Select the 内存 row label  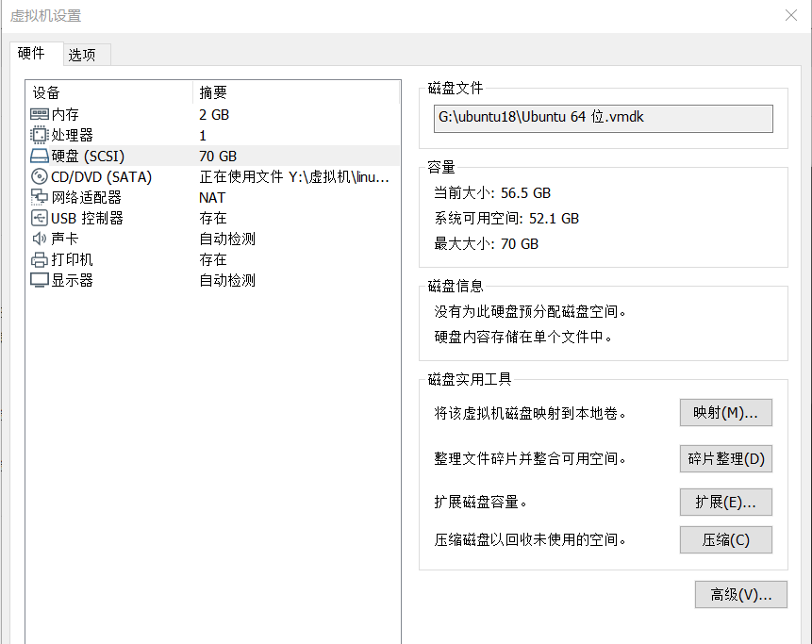(x=65, y=114)
